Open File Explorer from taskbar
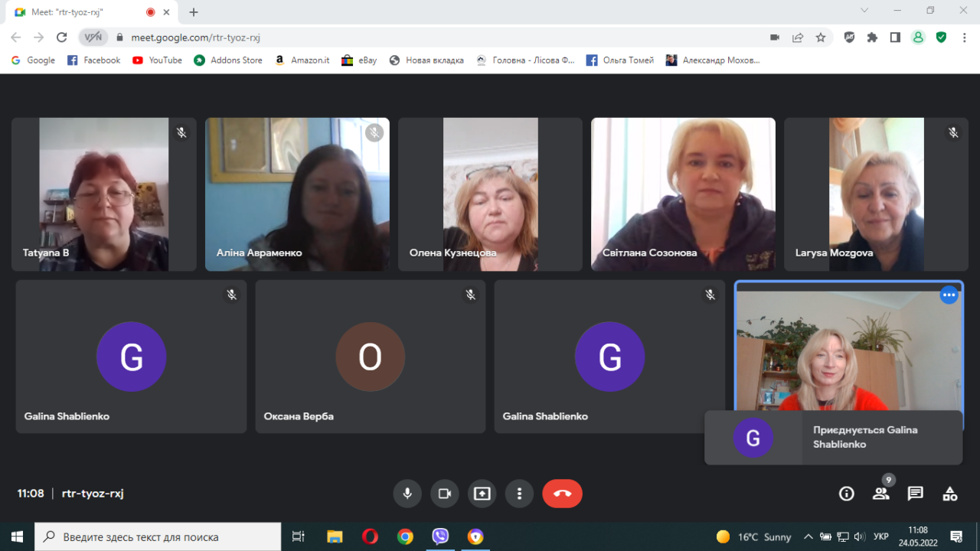Screen dimensions: 980x551 [335, 536]
